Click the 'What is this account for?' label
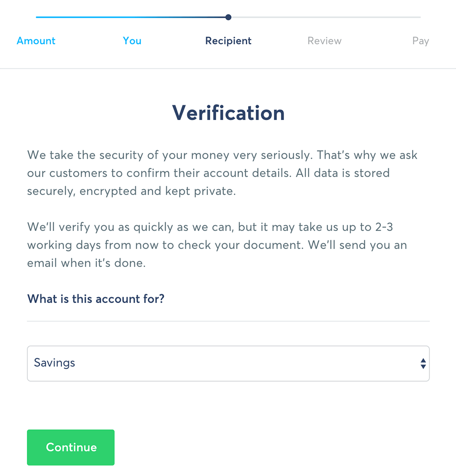The width and height of the screenshot is (456, 476). [x=96, y=299]
